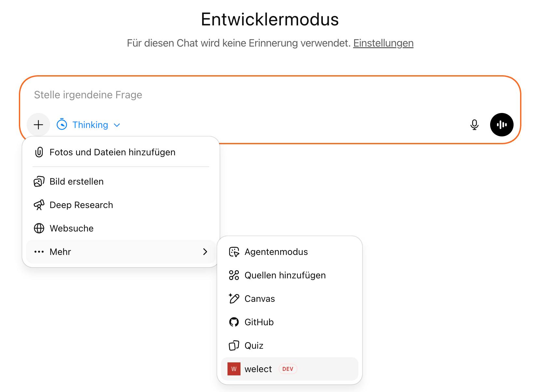
Task: Select Quellen hinzufügen entry
Action: click(x=285, y=275)
